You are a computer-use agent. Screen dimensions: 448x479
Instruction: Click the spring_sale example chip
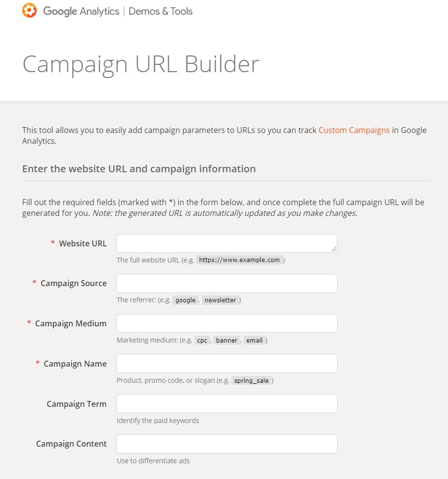coord(252,381)
